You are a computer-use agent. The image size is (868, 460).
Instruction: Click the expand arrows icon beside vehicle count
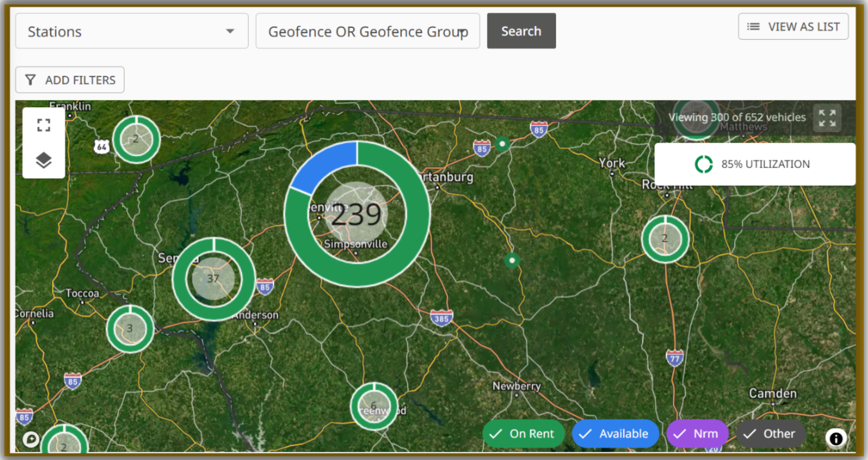click(x=827, y=118)
